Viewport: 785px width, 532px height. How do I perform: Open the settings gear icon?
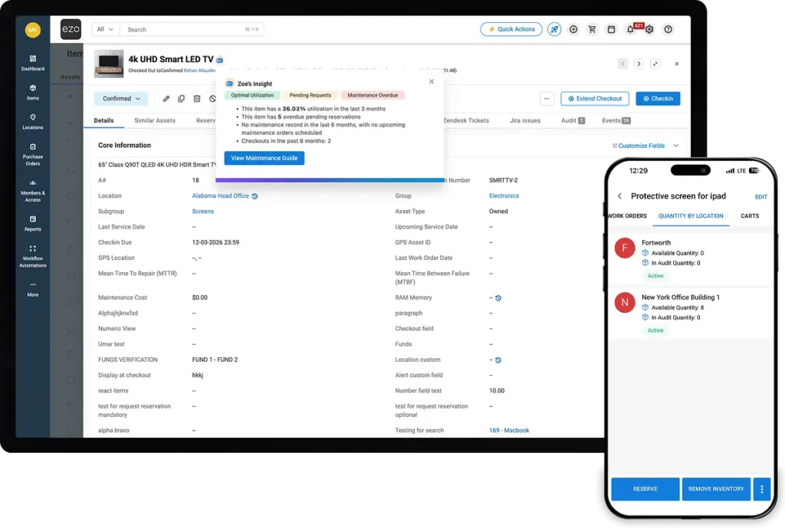coord(649,29)
